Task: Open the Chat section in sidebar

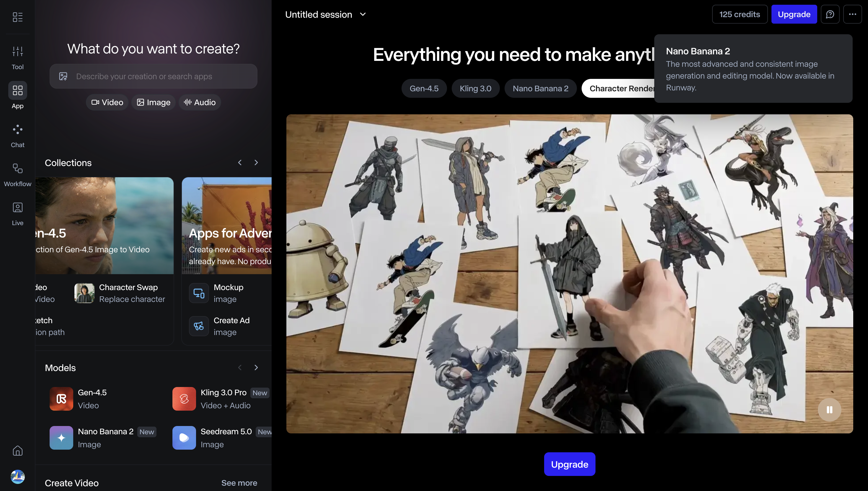Action: 17,136
